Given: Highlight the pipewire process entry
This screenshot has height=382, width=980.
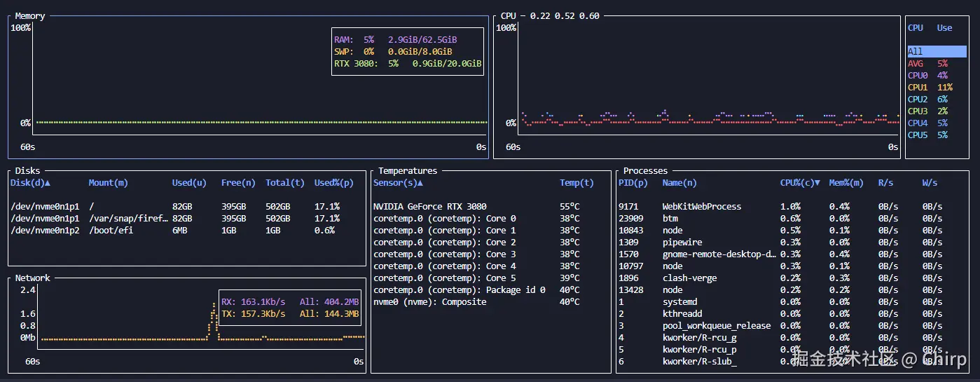Looking at the screenshot, I should 682,243.
